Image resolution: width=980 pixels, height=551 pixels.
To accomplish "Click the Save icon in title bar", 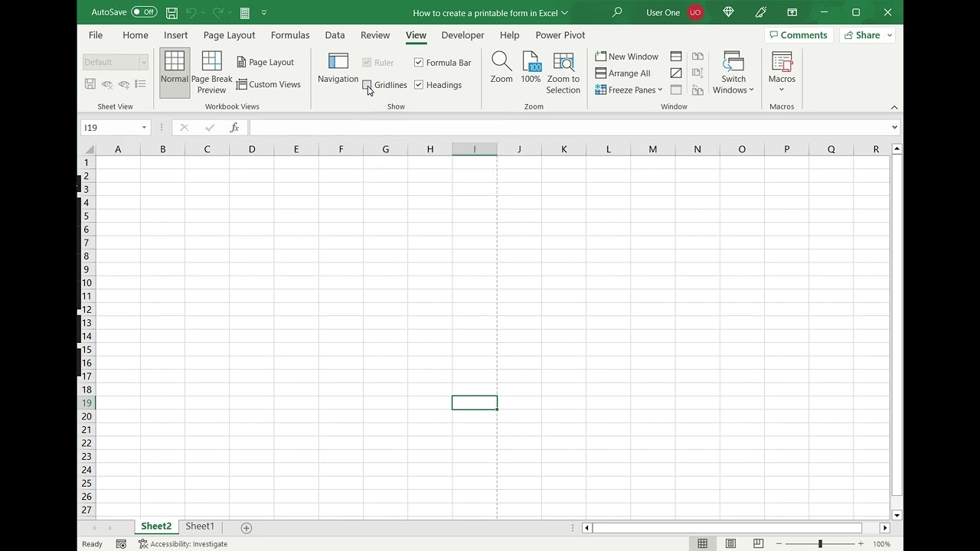I will tap(171, 13).
